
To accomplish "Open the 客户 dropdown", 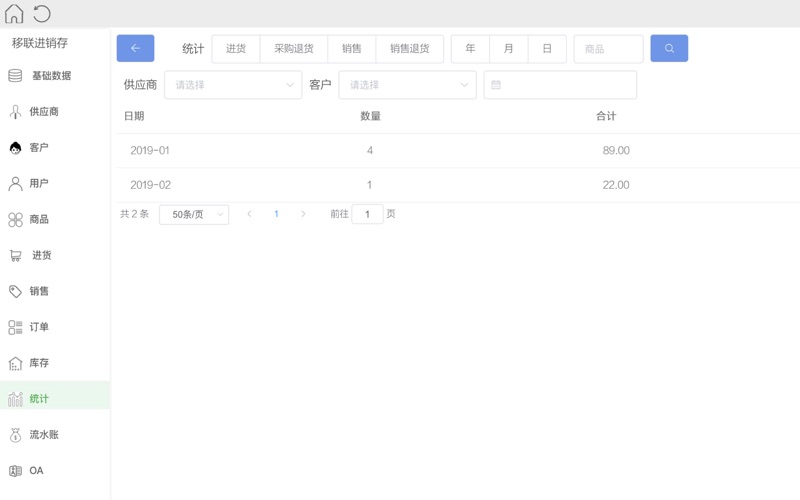I will 408,85.
